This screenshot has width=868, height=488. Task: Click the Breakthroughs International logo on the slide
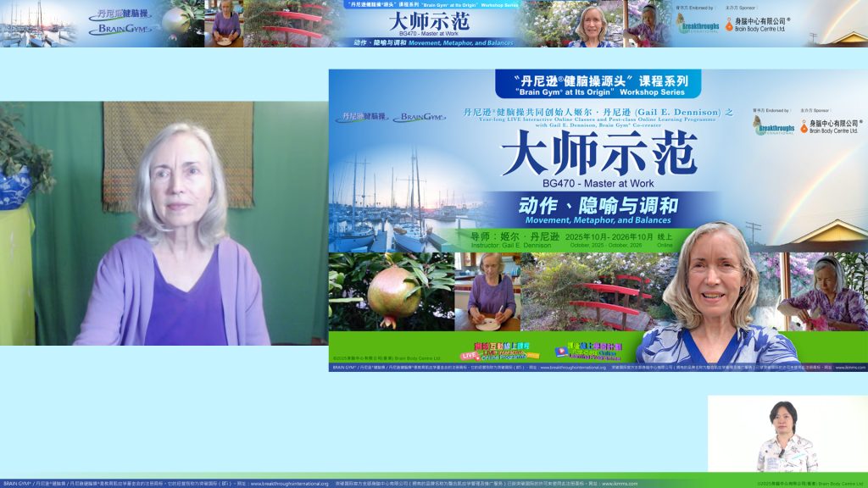772,125
